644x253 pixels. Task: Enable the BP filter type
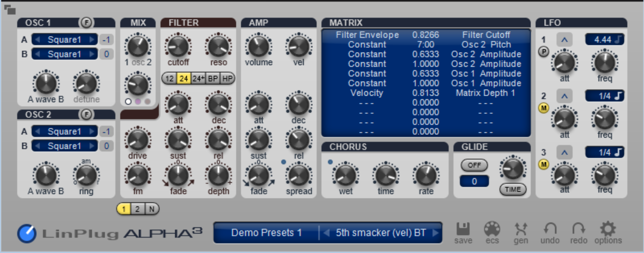[213, 78]
